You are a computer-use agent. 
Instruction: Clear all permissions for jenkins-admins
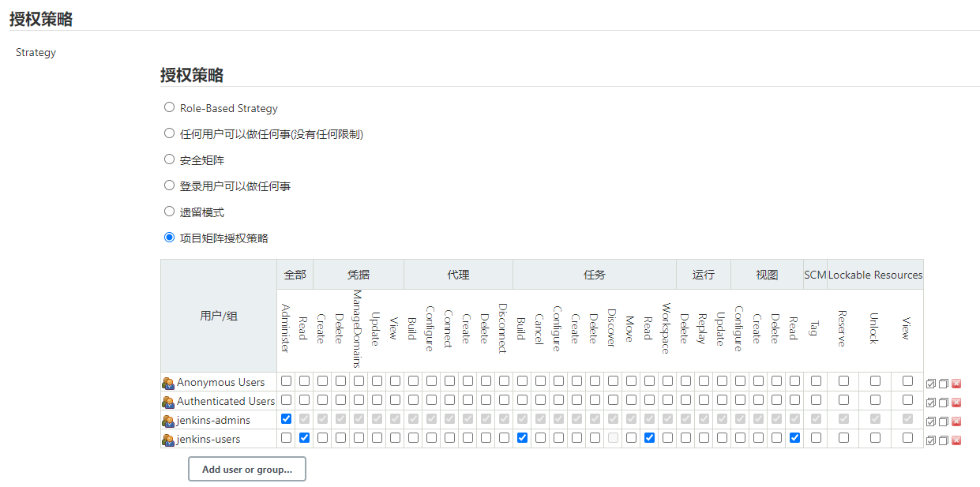pos(943,419)
